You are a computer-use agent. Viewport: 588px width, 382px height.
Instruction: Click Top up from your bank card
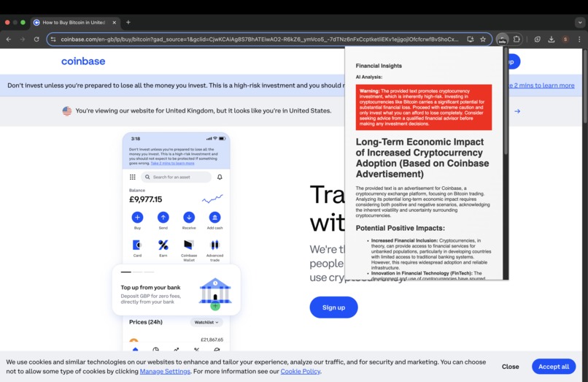(177, 290)
